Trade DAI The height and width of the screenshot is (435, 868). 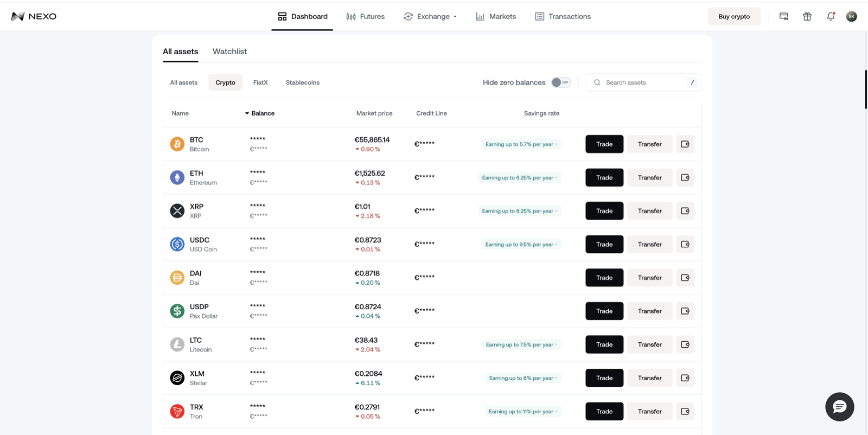604,278
